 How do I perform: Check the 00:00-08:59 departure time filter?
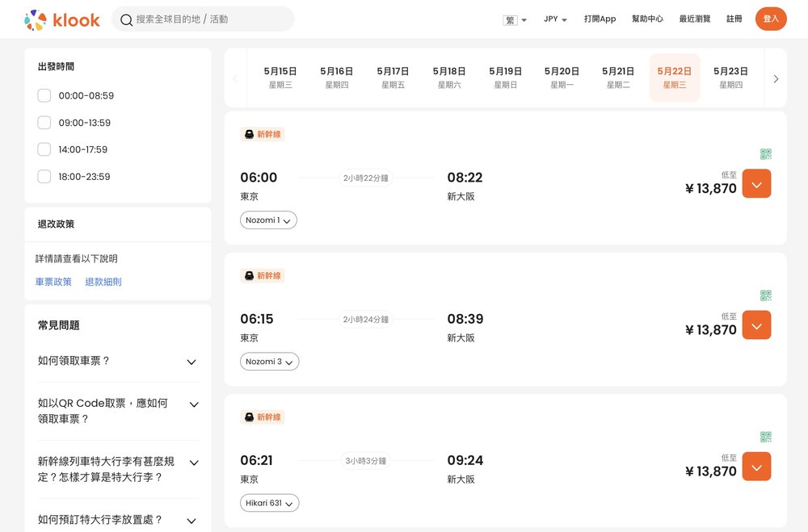pyautogui.click(x=44, y=96)
